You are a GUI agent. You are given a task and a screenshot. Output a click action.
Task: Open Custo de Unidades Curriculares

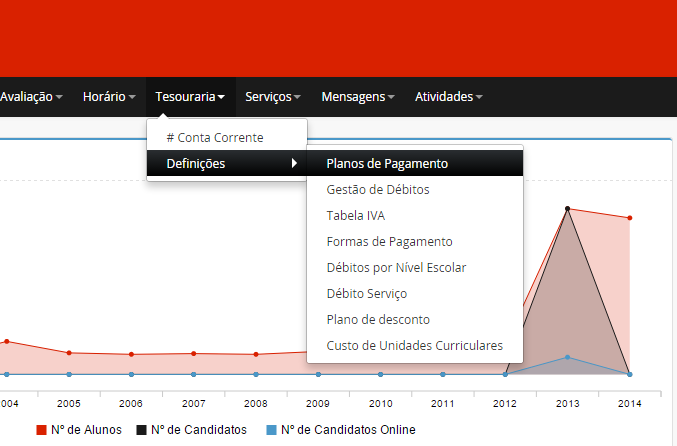tap(414, 346)
